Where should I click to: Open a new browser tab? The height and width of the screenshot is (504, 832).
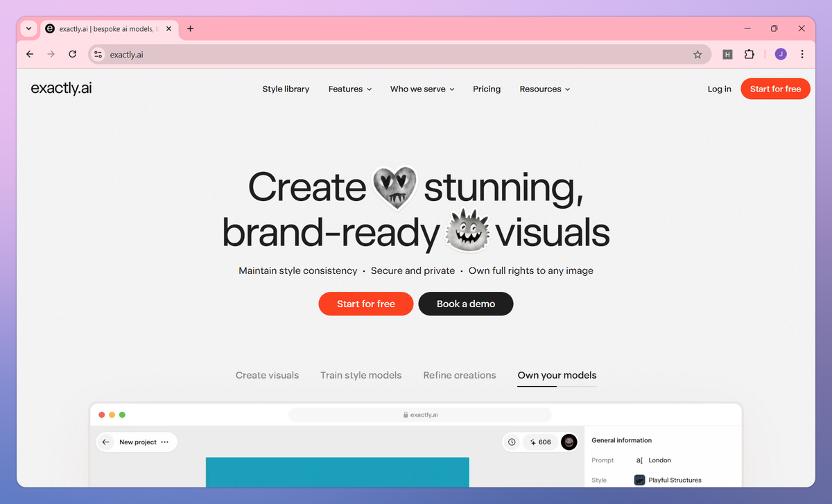(191, 28)
